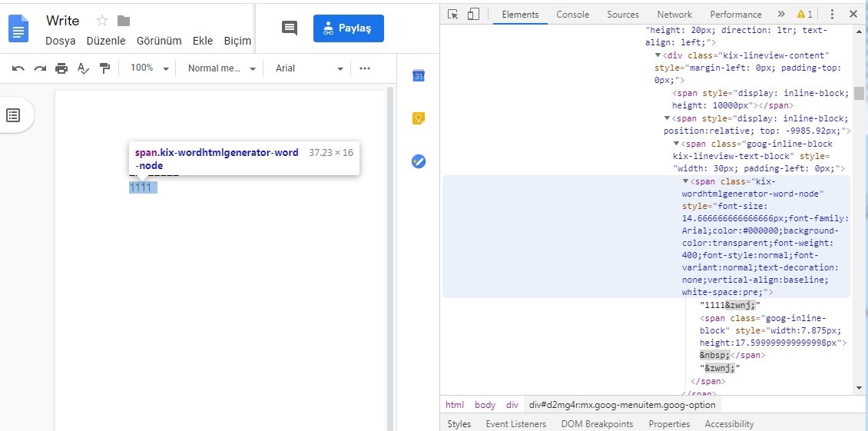Click the div breadcrumb
This screenshot has width=868, height=431.
click(512, 405)
